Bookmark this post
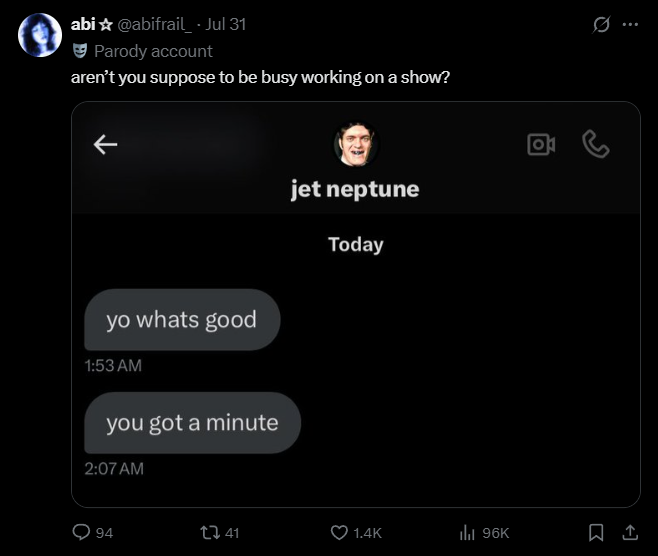 point(596,533)
